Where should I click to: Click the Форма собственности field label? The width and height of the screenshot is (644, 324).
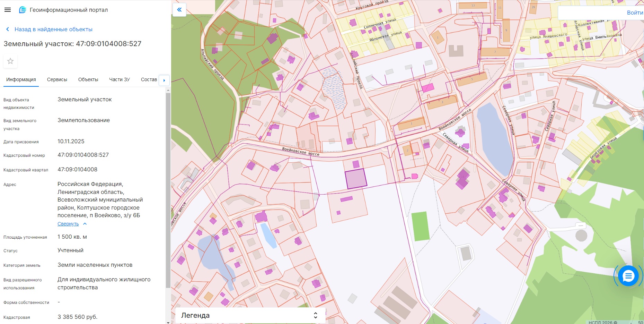[26, 302]
